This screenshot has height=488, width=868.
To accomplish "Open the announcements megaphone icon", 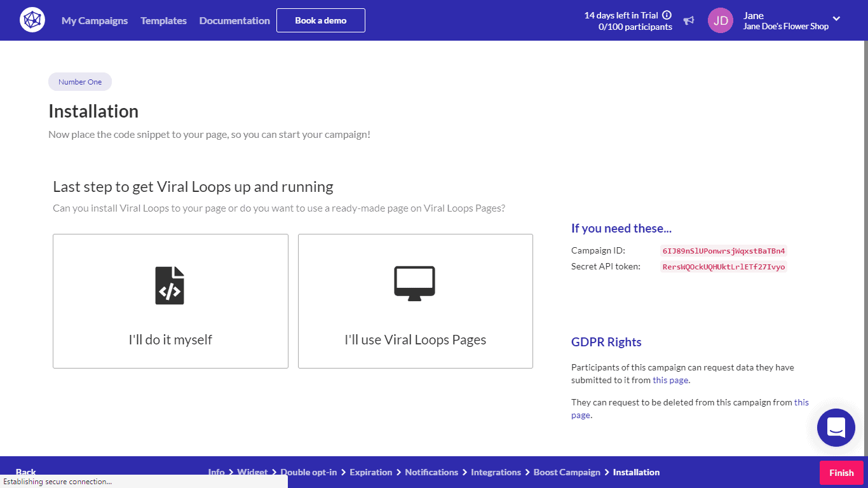I will pos(689,21).
